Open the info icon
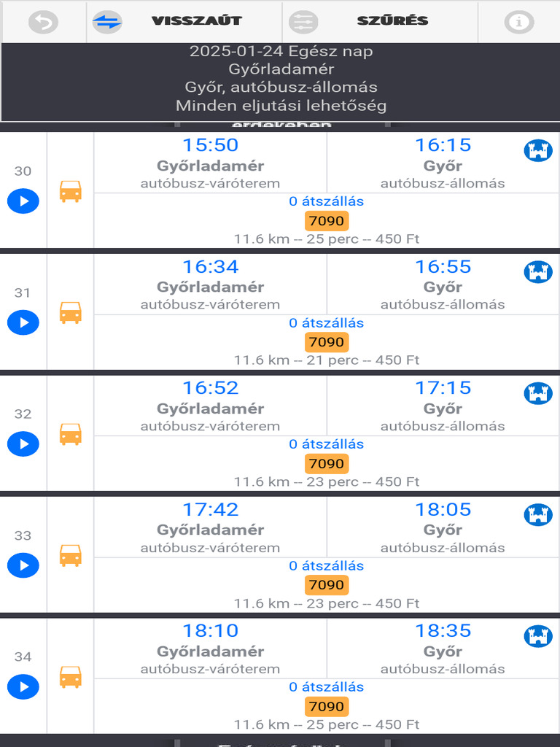The height and width of the screenshot is (747, 560). click(x=518, y=23)
